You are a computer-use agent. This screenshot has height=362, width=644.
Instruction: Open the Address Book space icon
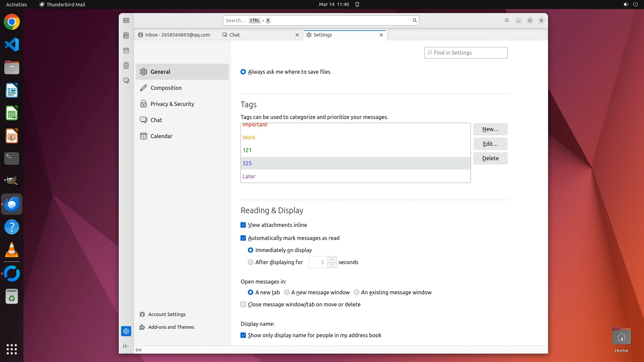coord(126,36)
